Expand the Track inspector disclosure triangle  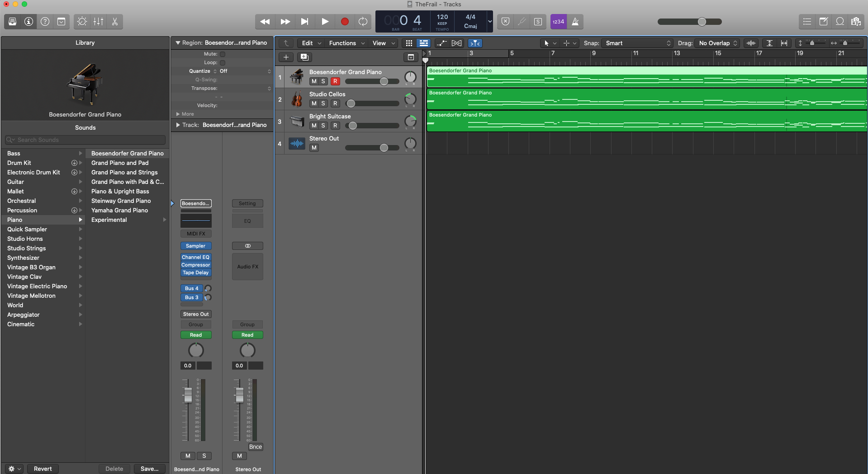click(178, 125)
